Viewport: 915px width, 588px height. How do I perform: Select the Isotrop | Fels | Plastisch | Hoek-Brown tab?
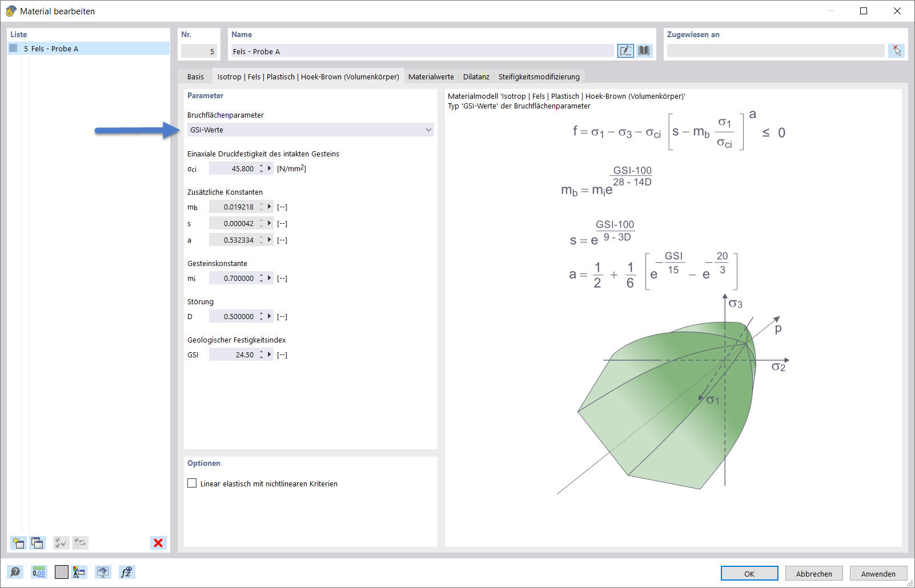tap(308, 76)
